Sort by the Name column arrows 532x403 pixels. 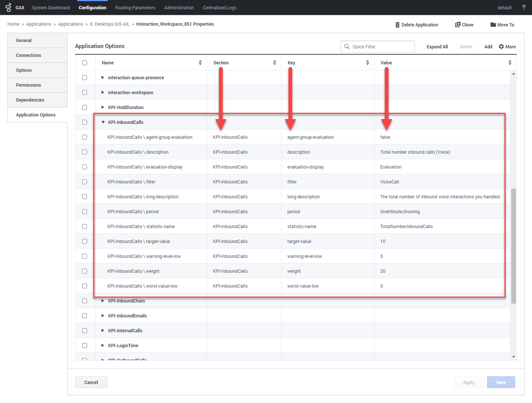200,63
